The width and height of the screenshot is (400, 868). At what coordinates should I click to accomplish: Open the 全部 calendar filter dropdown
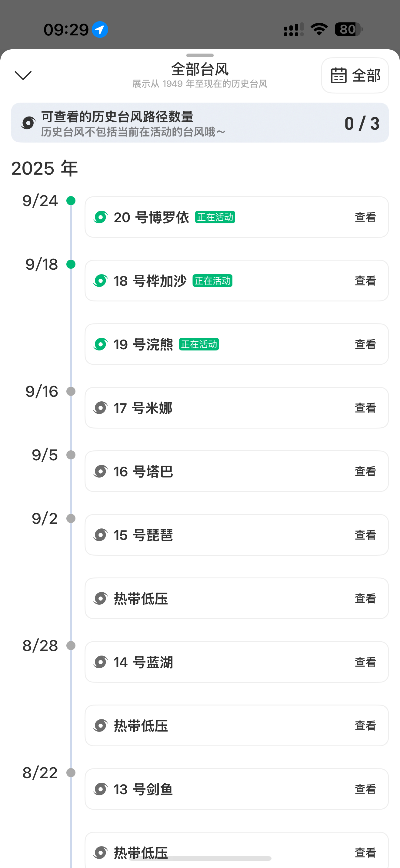coord(355,75)
